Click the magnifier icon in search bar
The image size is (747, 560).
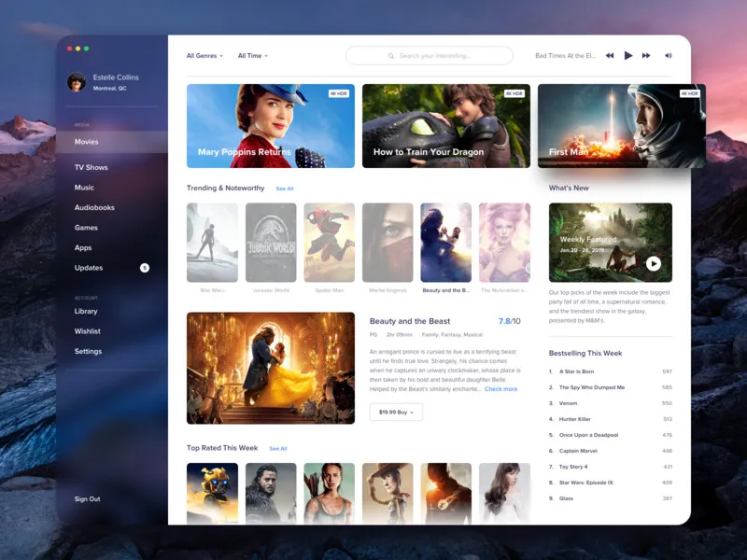(x=391, y=56)
